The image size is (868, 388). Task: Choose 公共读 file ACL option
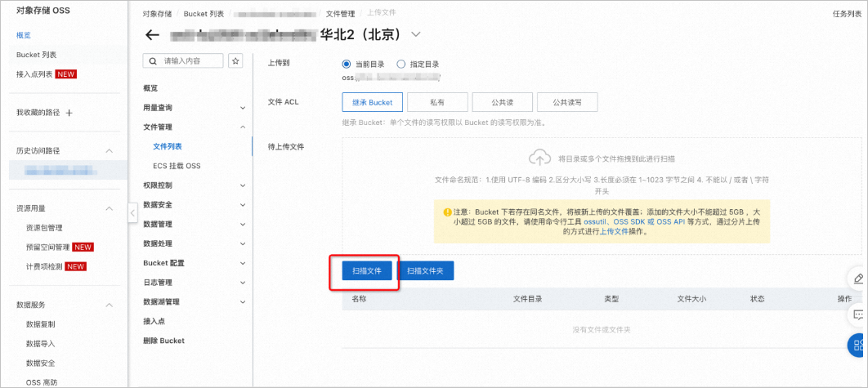point(503,102)
